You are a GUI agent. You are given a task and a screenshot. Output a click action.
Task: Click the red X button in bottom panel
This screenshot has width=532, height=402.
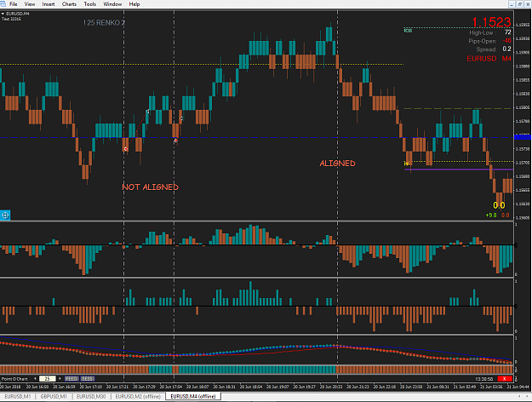(x=504, y=378)
